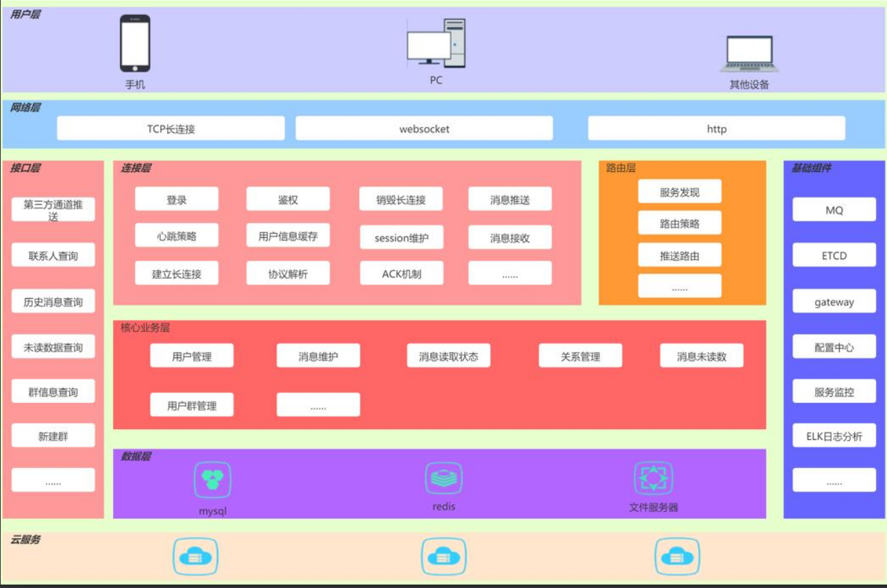Screen dimensions: 887x588
Task: Click the 用户群管理 box
Action: [192, 405]
